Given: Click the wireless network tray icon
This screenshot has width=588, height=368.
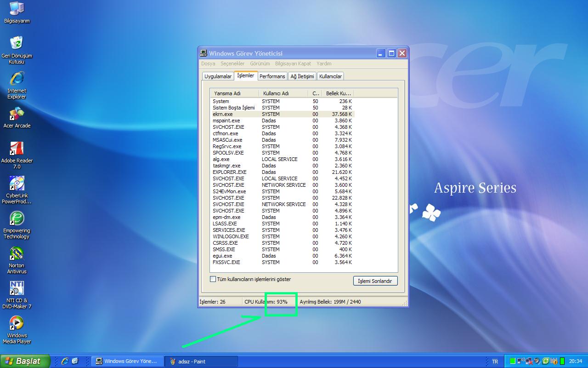Looking at the screenshot, I should coord(520,361).
